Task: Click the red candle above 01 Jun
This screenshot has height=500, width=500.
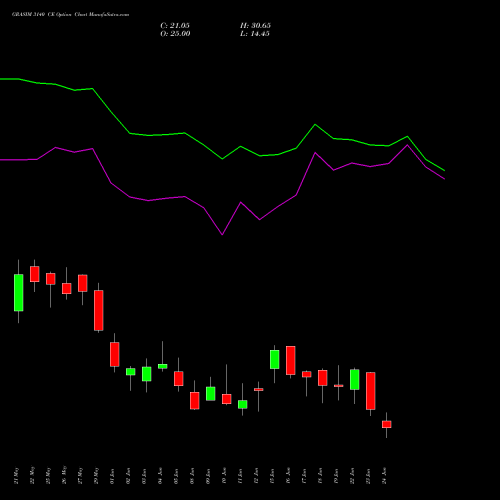Action: 115,354
